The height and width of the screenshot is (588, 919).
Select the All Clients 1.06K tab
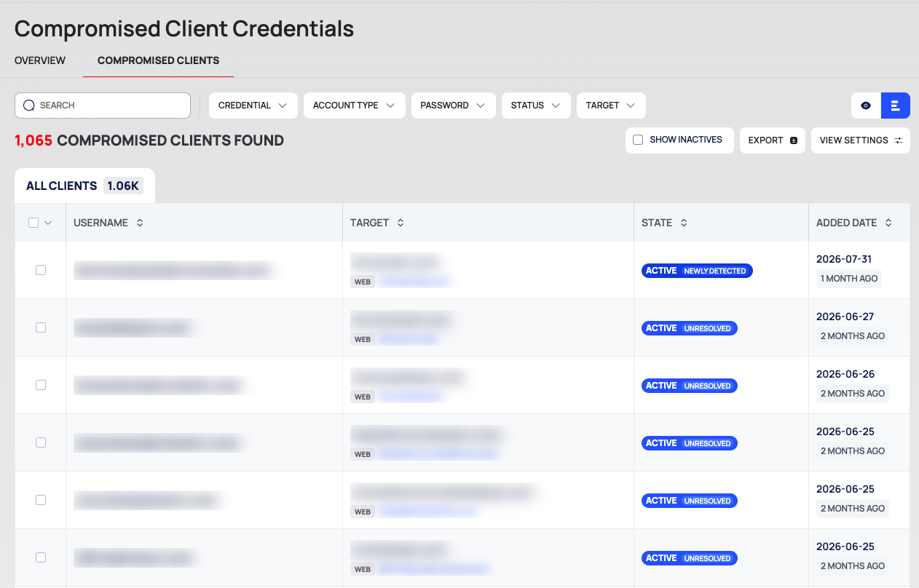[84, 186]
